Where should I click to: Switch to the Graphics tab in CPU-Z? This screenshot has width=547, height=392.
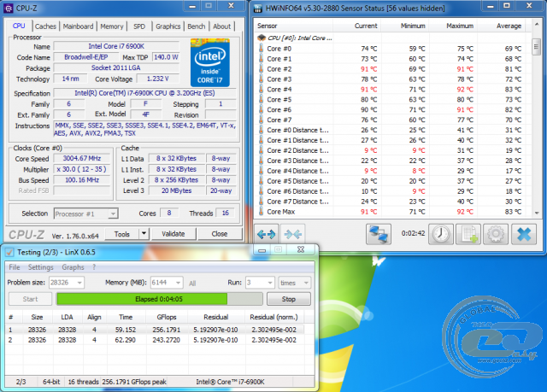pyautogui.click(x=168, y=26)
